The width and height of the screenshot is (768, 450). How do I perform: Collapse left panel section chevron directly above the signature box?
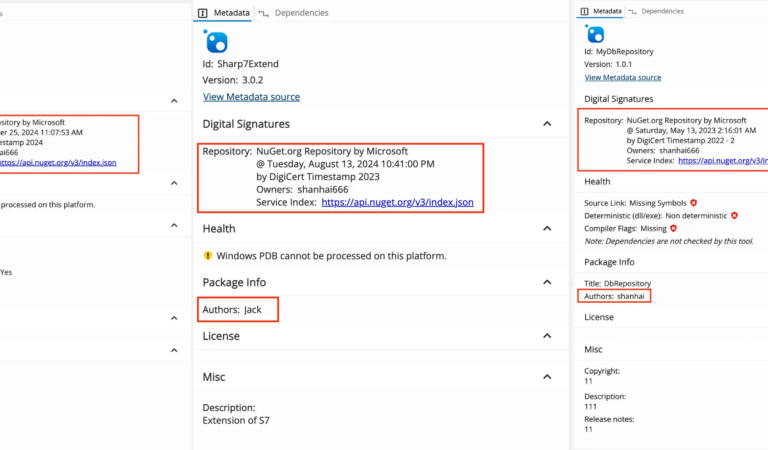tap(174, 101)
